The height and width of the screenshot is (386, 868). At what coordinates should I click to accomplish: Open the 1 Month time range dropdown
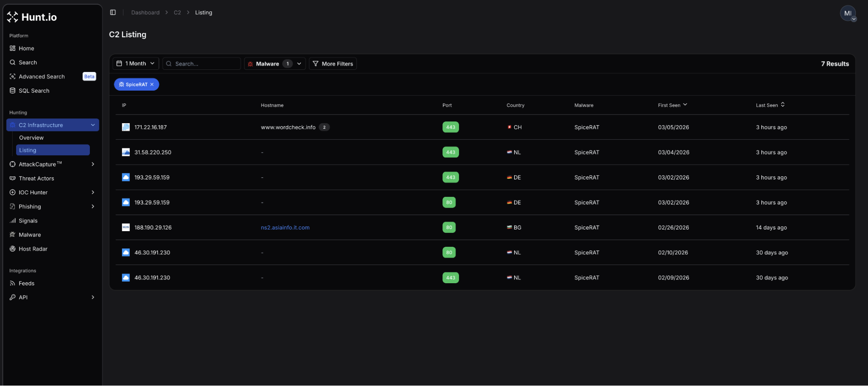pyautogui.click(x=136, y=63)
